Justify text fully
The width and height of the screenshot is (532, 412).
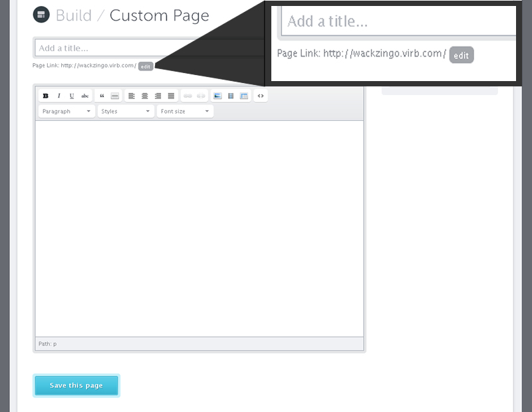click(x=171, y=96)
